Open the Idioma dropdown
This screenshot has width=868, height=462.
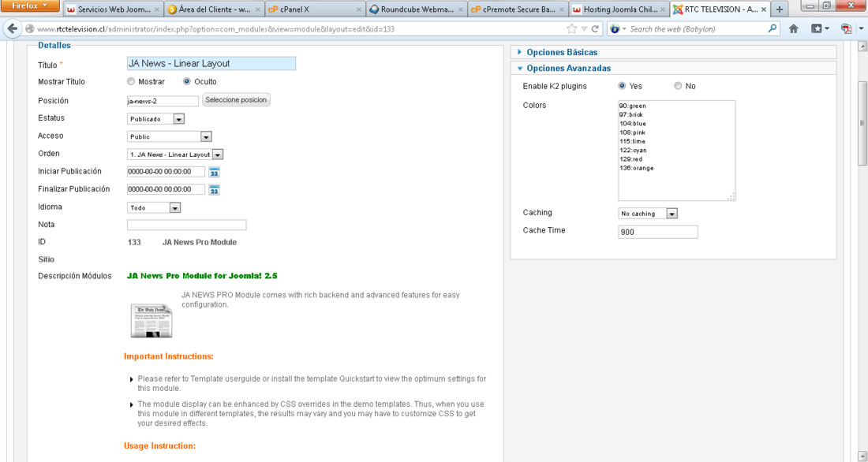coord(154,208)
